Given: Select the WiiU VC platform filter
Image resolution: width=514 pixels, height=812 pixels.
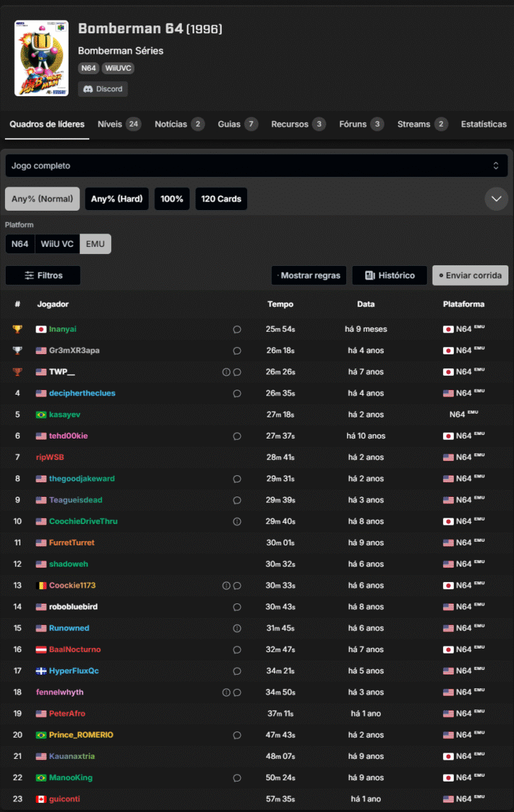Looking at the screenshot, I should [x=57, y=244].
